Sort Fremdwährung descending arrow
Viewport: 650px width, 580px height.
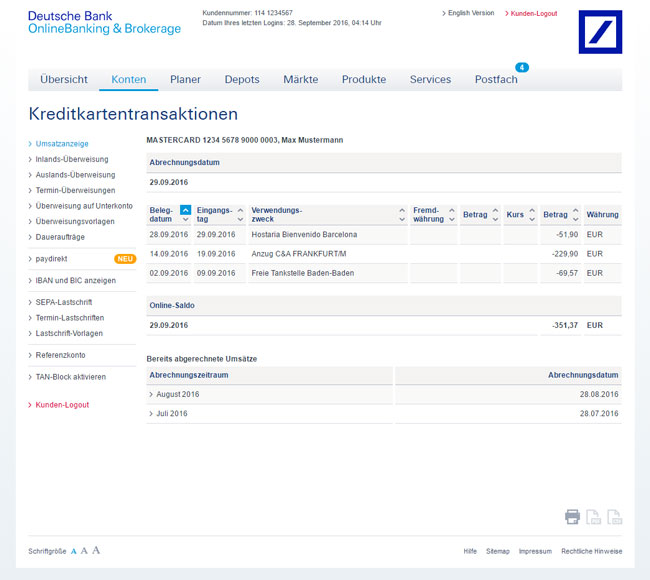click(x=452, y=219)
